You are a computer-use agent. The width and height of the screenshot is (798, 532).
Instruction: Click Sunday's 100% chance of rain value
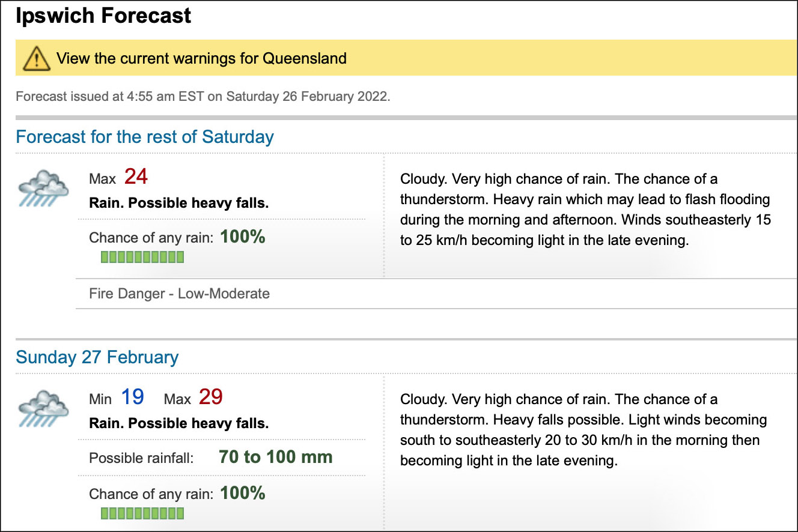242,494
